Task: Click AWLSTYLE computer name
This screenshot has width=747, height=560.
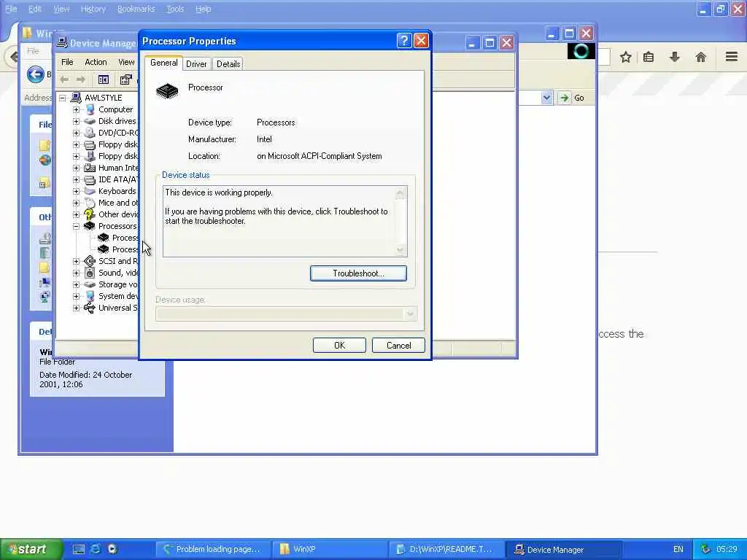Action: click(x=104, y=98)
